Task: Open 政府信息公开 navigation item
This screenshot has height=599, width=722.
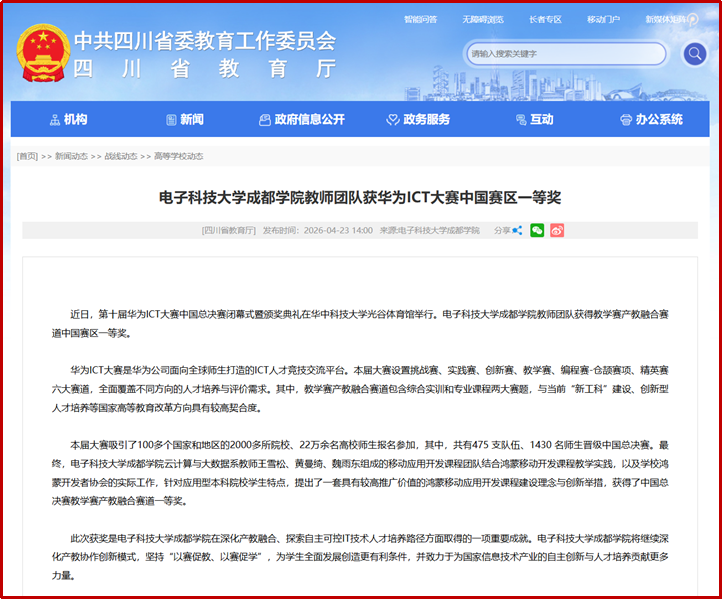Action: (302, 119)
